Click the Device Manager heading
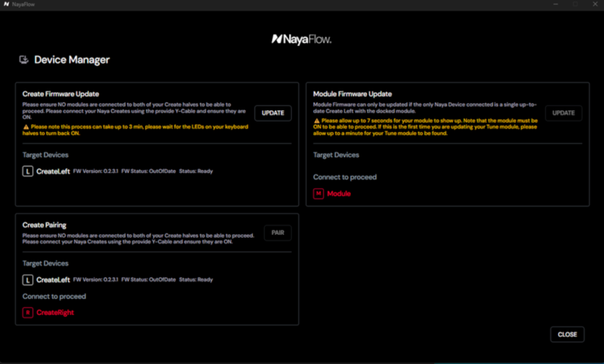 [72, 60]
